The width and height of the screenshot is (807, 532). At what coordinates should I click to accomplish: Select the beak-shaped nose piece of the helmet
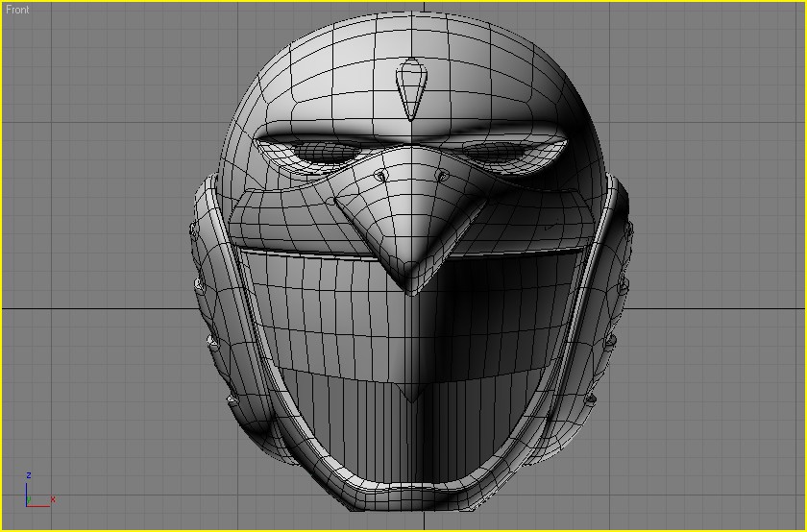point(411,221)
